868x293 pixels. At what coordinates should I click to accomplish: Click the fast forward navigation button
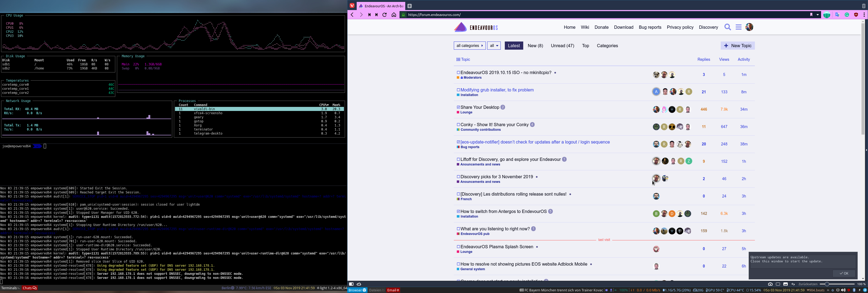click(x=377, y=15)
